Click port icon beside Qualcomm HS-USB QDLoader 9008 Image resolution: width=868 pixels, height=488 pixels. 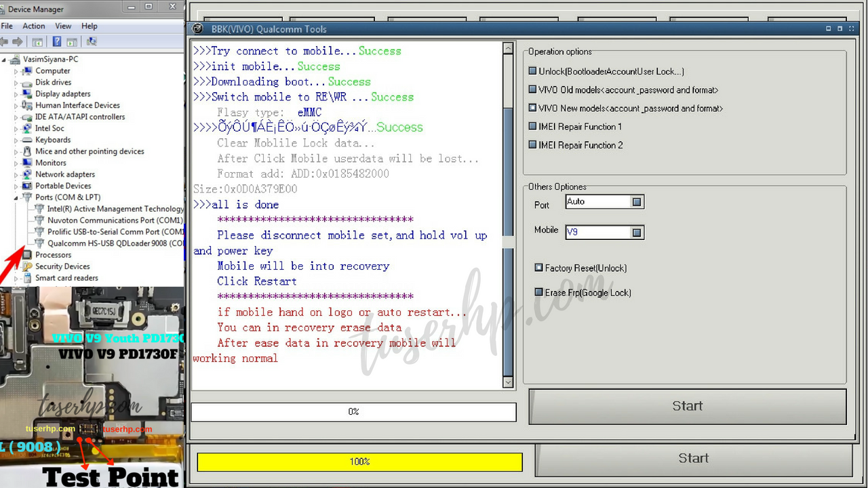[x=39, y=243]
